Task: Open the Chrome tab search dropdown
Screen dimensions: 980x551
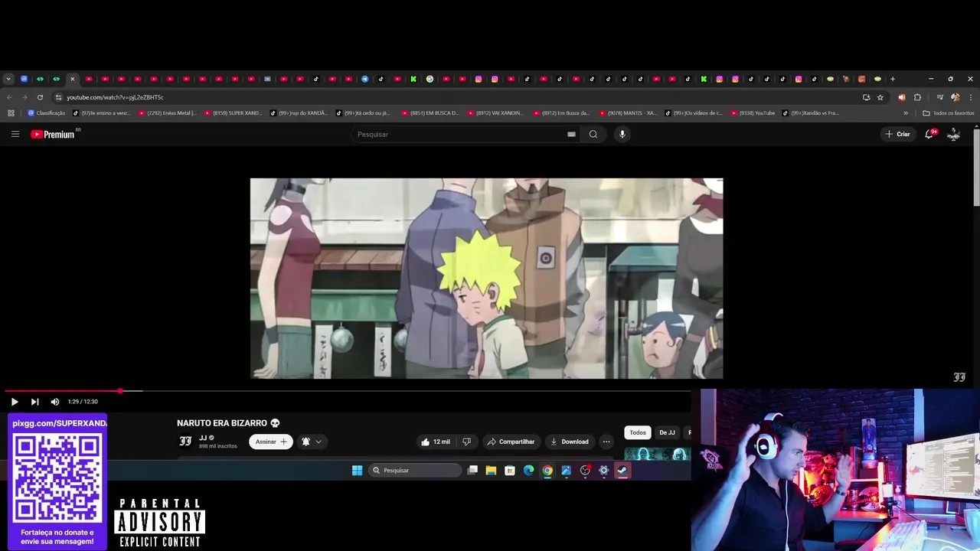Action: (8, 79)
